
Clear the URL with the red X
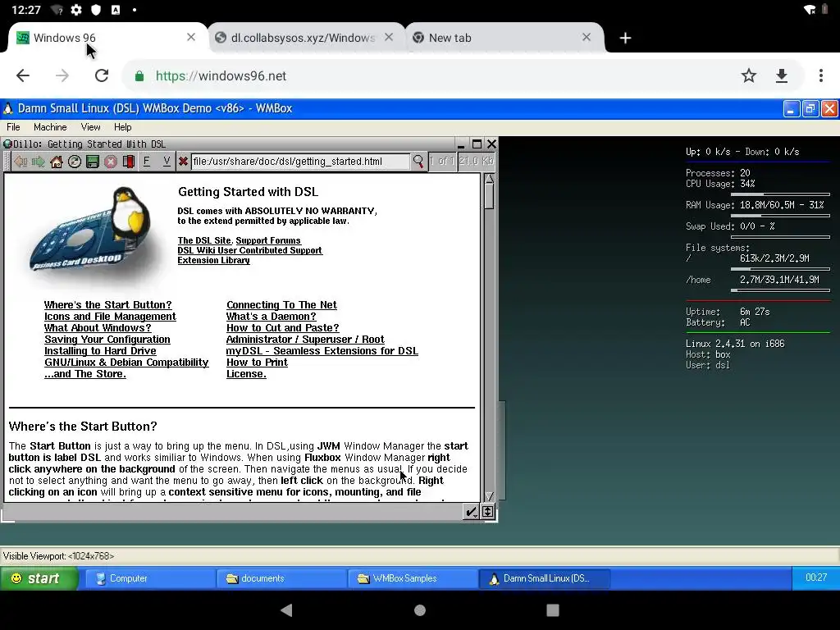click(x=183, y=162)
